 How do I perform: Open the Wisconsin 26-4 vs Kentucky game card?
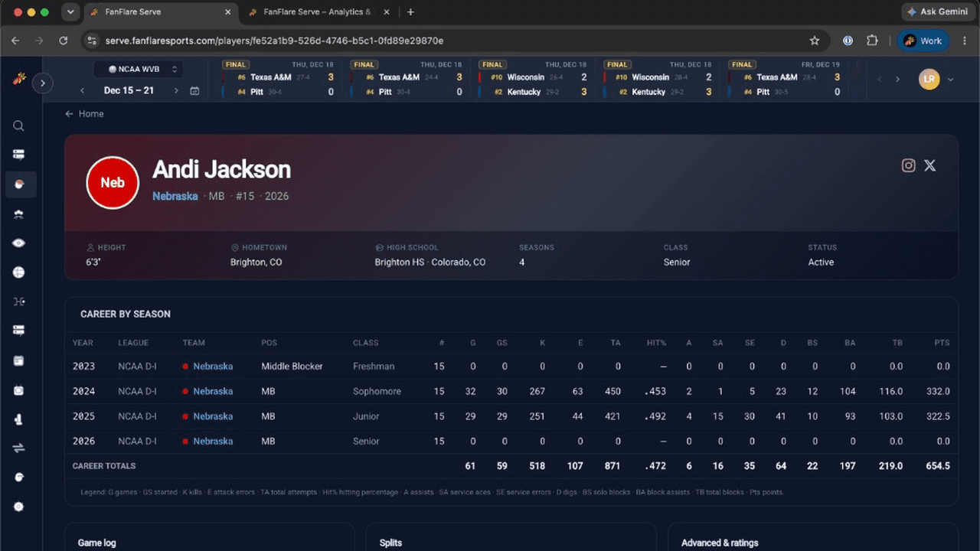pos(534,80)
